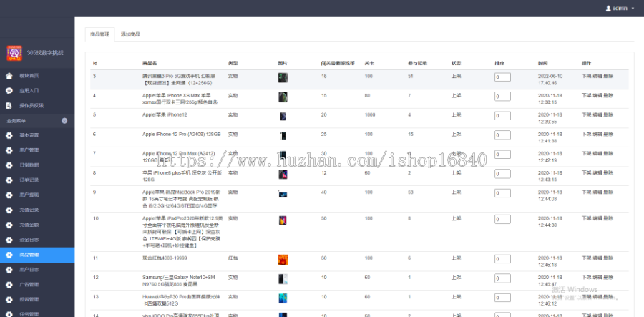Click 编辑 for item id 4
The width and height of the screenshot is (644, 317).
597,95
